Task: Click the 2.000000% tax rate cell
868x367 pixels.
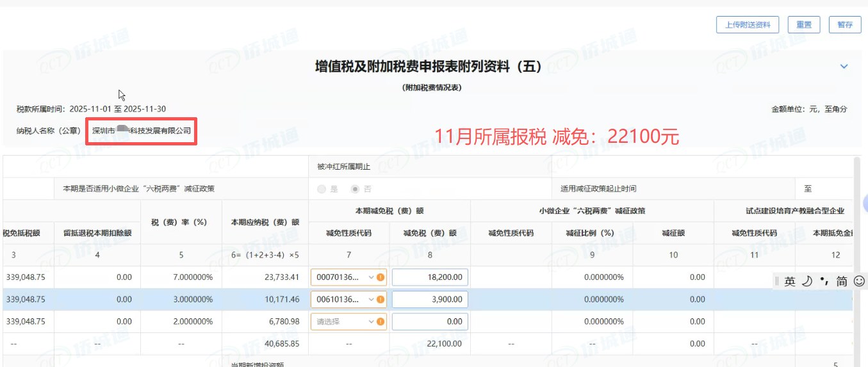Action: (x=181, y=322)
